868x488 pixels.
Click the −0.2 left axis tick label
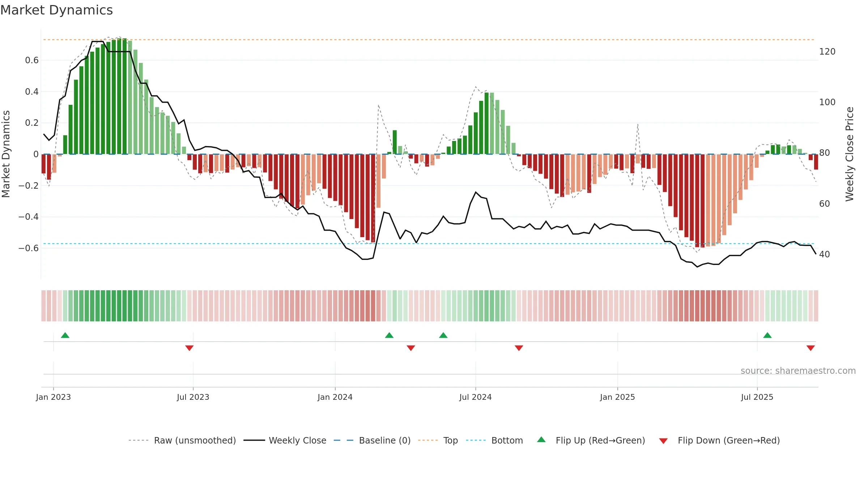coord(29,185)
